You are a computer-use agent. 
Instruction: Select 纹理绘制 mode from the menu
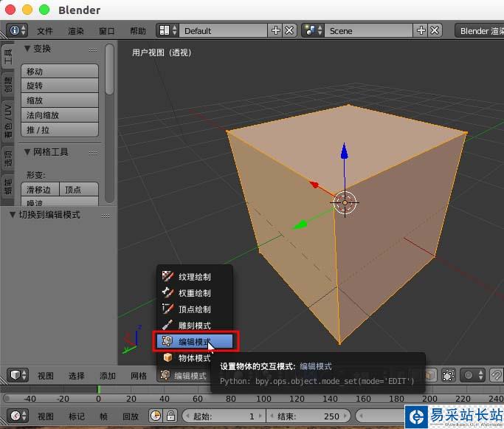click(195, 277)
